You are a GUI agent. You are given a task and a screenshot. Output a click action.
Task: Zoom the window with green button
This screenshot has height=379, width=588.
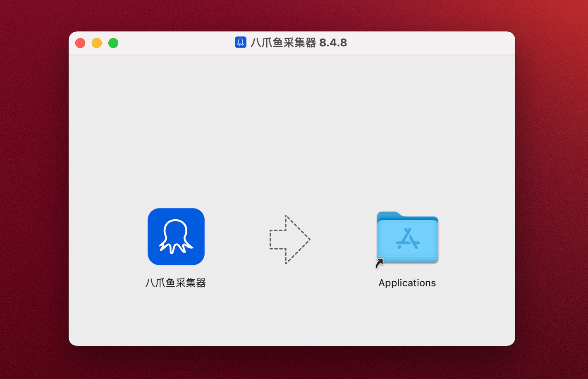tap(113, 43)
